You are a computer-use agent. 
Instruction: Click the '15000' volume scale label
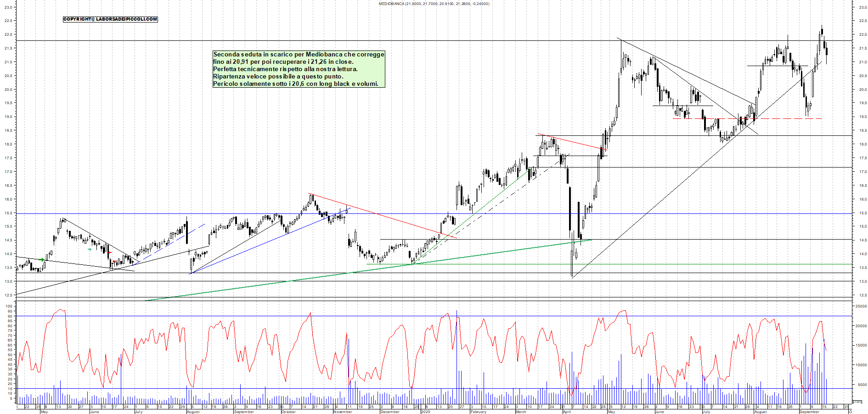(861, 346)
